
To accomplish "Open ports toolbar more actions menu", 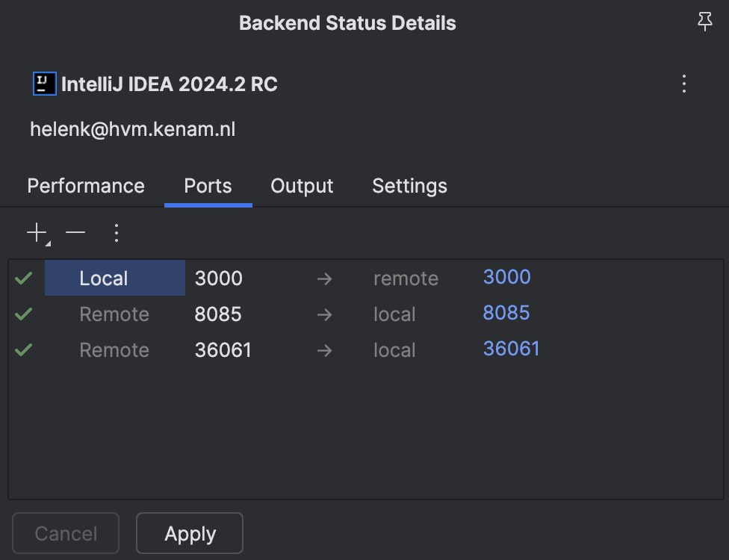I will tap(116, 233).
